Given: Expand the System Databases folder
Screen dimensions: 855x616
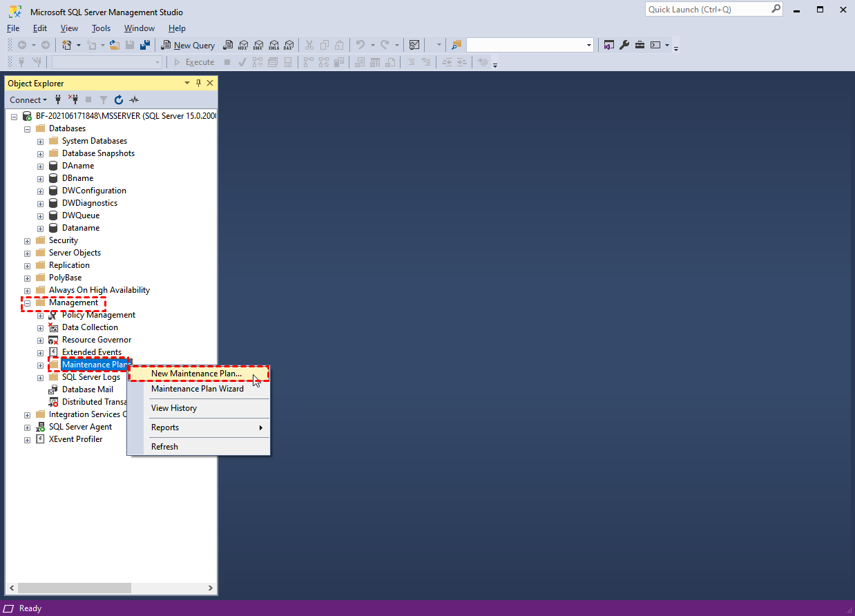Looking at the screenshot, I should tap(40, 141).
